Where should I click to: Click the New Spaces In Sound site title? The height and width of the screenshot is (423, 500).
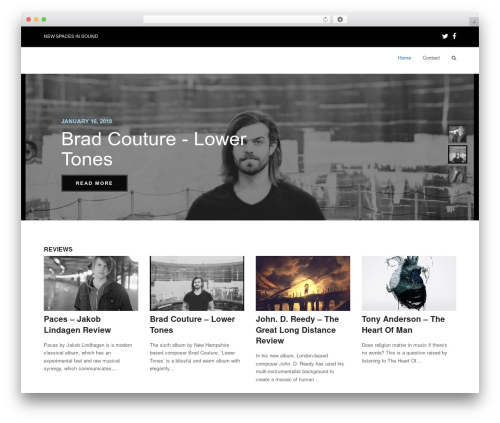point(71,36)
